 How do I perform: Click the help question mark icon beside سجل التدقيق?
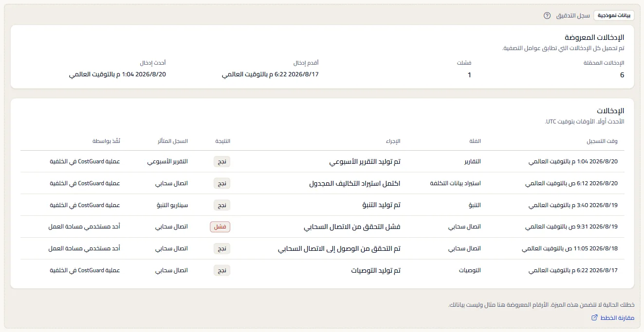(547, 16)
